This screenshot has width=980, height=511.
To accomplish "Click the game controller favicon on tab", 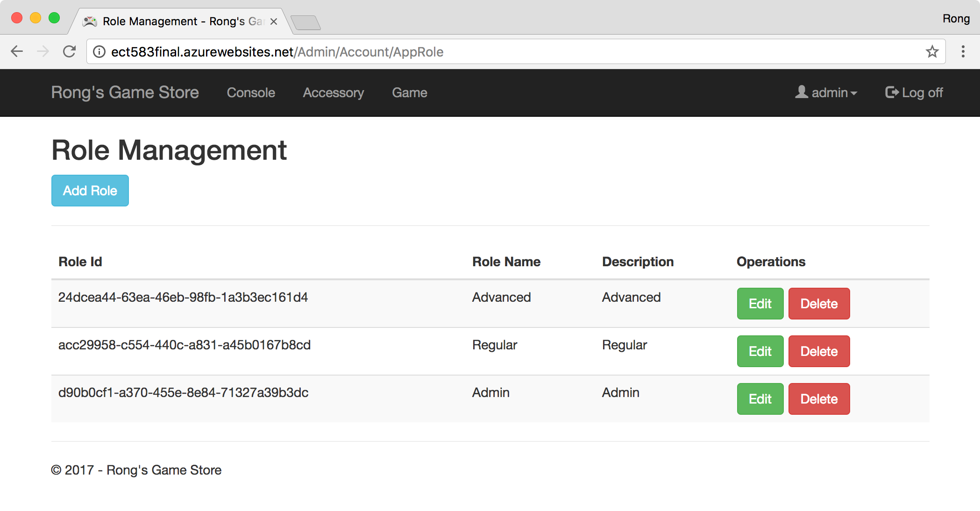I will click(90, 21).
